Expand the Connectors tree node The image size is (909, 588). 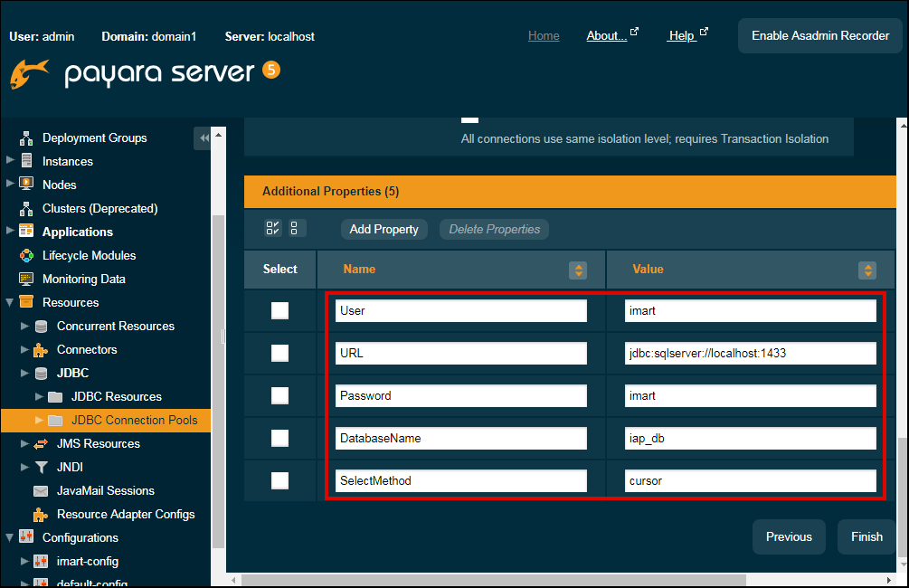24,349
